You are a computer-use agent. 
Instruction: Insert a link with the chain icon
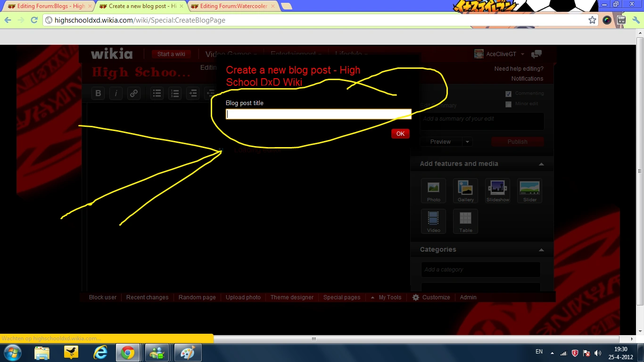pyautogui.click(x=134, y=93)
